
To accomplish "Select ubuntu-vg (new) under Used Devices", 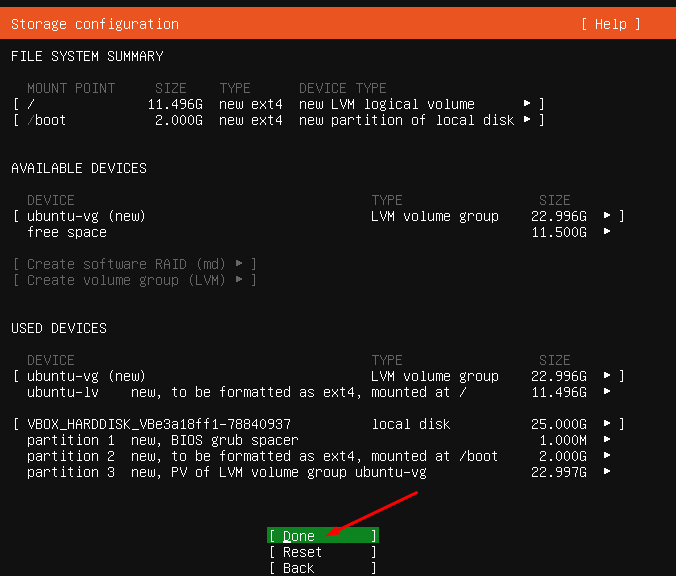I will pyautogui.click(x=319, y=376).
